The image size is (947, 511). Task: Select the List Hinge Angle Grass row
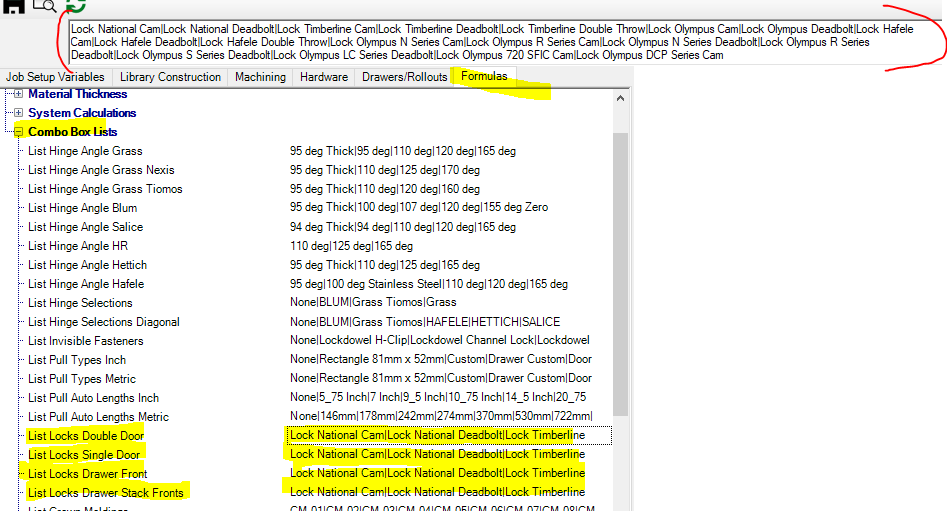point(85,151)
